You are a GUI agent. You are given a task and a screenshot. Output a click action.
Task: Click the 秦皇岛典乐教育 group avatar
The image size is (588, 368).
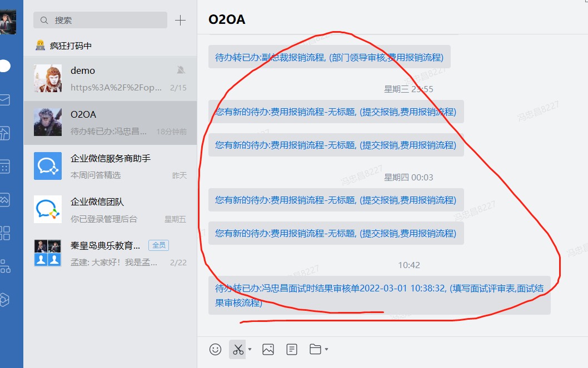click(48, 253)
